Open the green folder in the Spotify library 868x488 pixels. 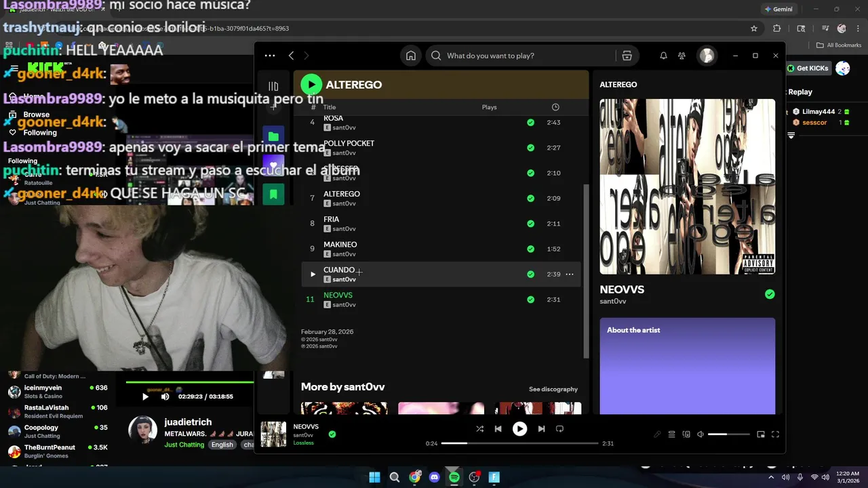click(273, 136)
